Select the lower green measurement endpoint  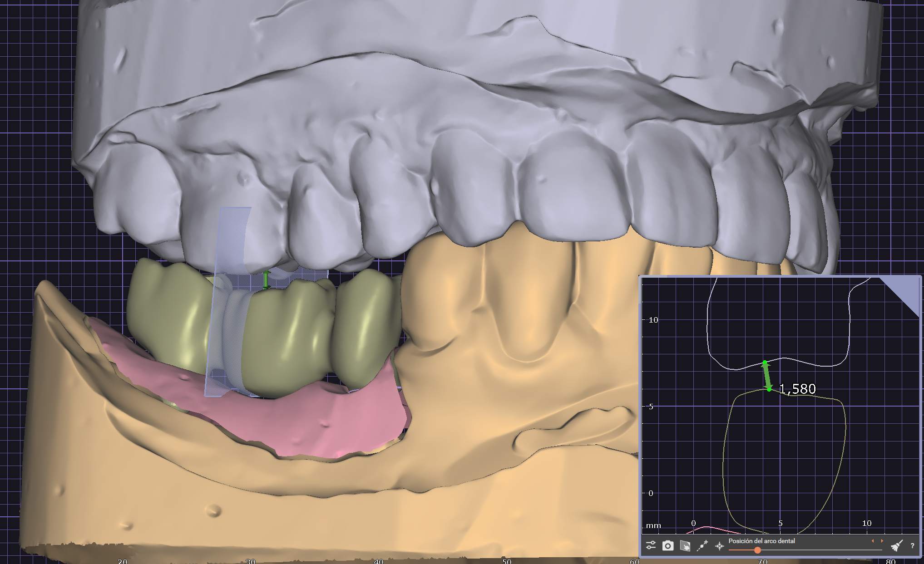[x=769, y=389]
